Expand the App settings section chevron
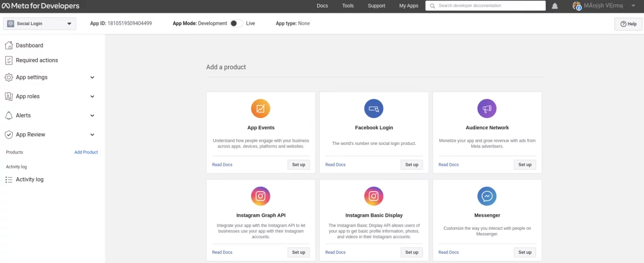The width and height of the screenshot is (644, 263). [92, 77]
